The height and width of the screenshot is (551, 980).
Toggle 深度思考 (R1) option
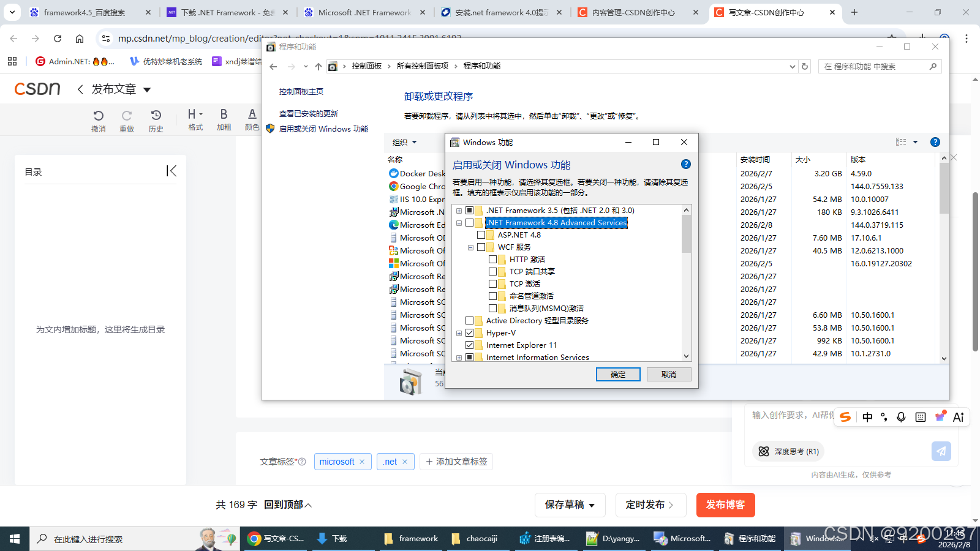point(788,451)
